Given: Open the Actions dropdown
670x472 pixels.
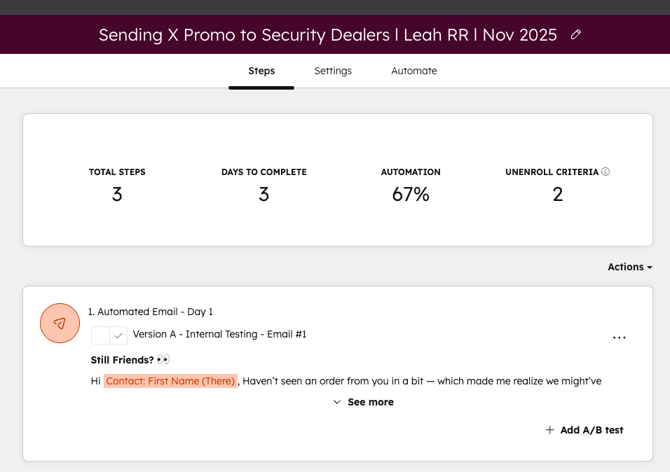Looking at the screenshot, I should pyautogui.click(x=629, y=267).
